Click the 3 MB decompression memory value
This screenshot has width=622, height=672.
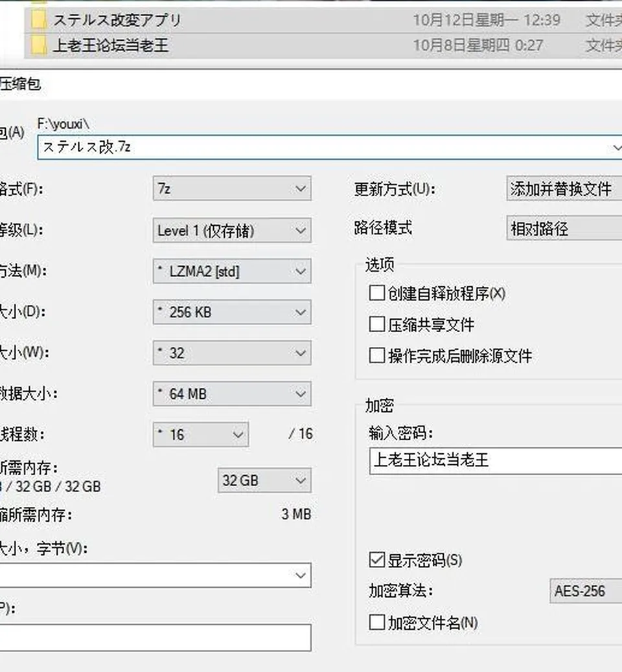pos(296,514)
